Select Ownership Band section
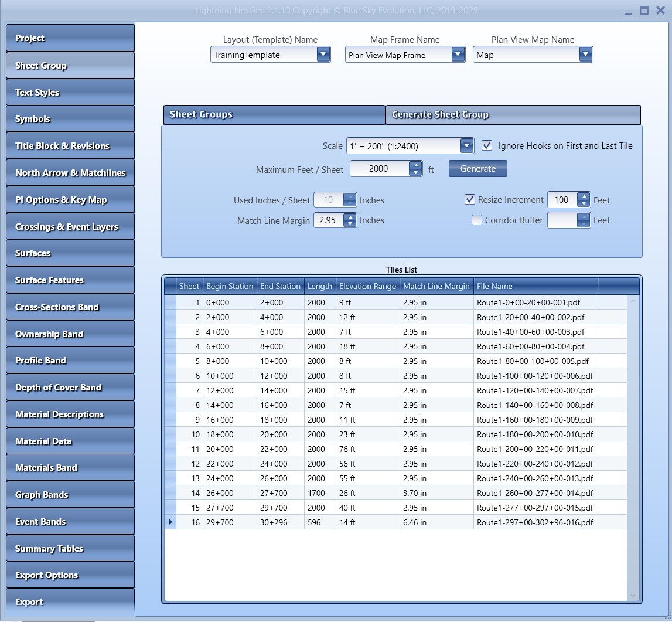This screenshot has height=622, width=672. click(x=70, y=334)
